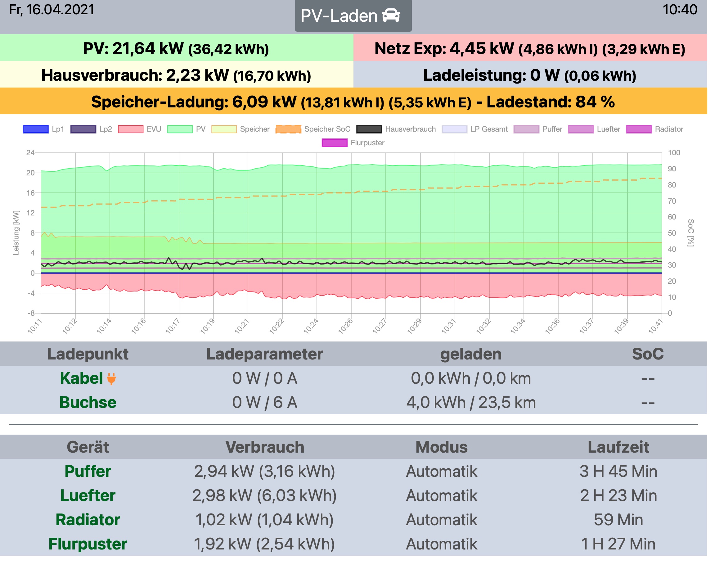This screenshot has height=565, width=728.
Task: Toggle EVU series legend entry
Action: [x=131, y=129]
